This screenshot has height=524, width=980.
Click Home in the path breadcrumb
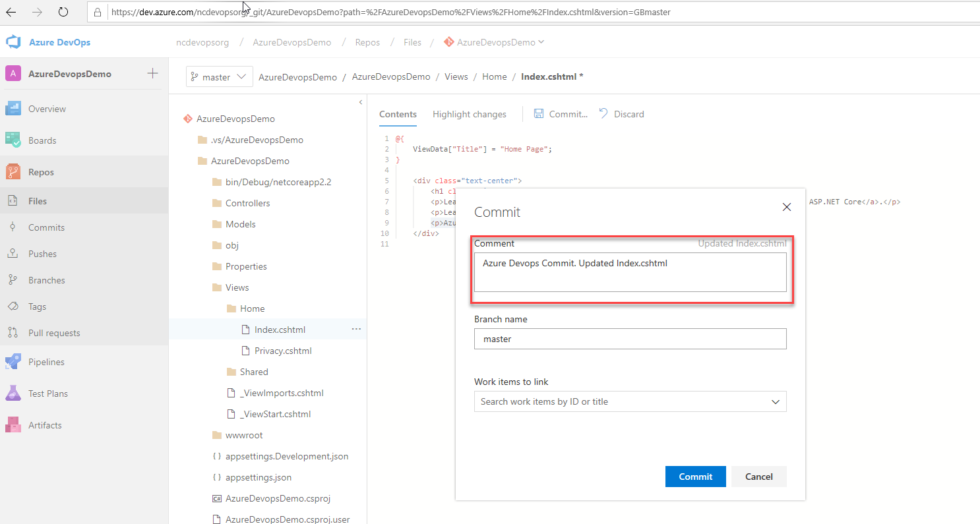tap(495, 77)
